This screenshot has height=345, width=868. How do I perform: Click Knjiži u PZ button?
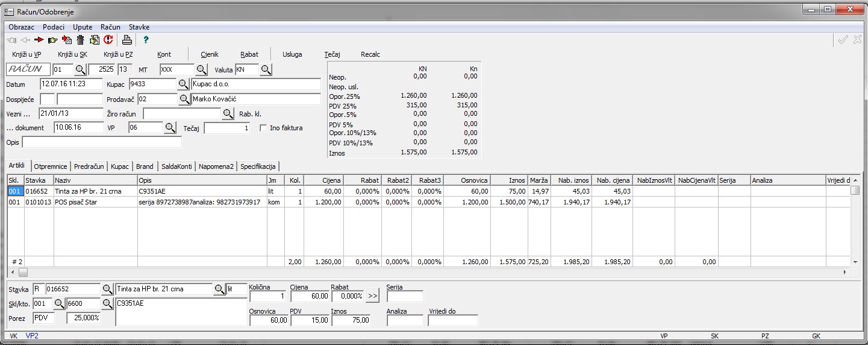(x=118, y=54)
